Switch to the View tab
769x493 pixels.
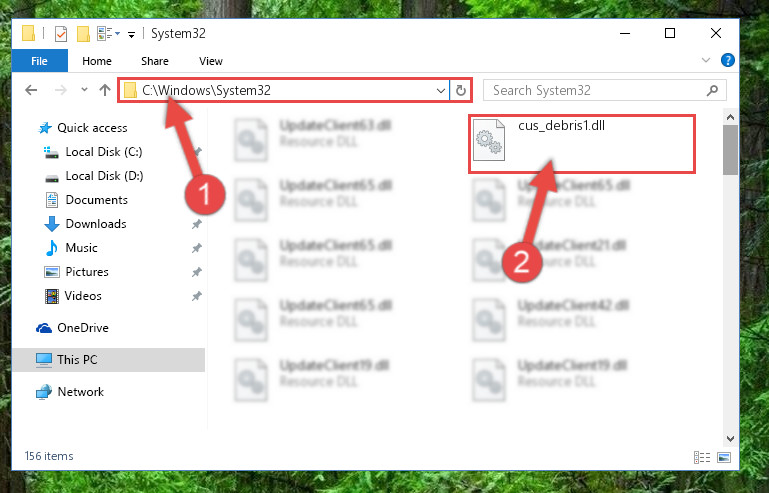211,61
